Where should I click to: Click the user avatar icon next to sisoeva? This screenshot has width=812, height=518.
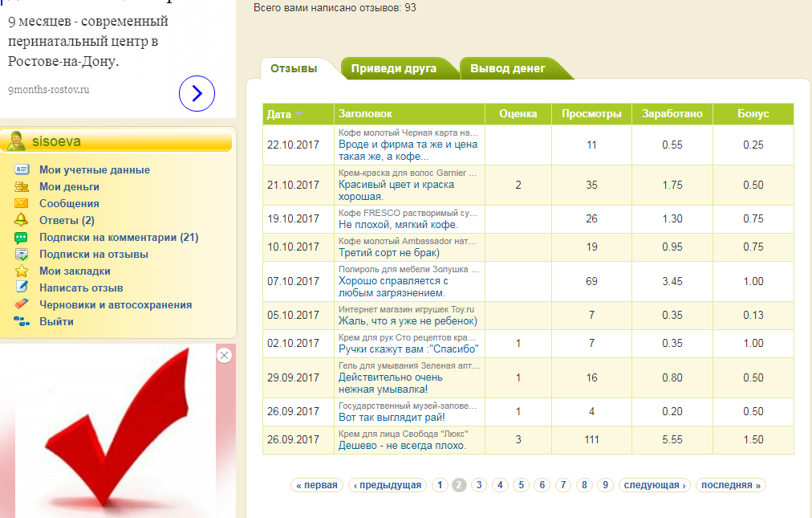coord(17,141)
